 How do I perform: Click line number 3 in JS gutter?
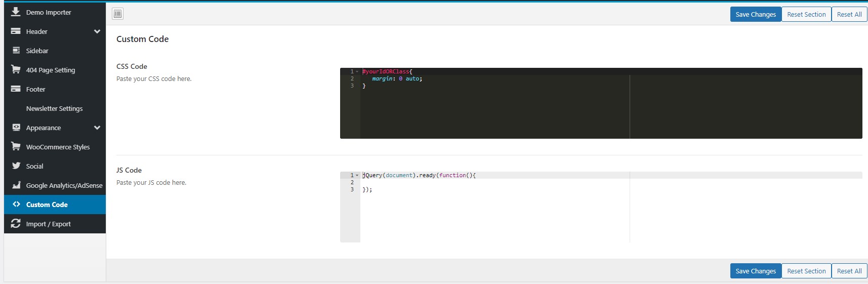point(352,189)
